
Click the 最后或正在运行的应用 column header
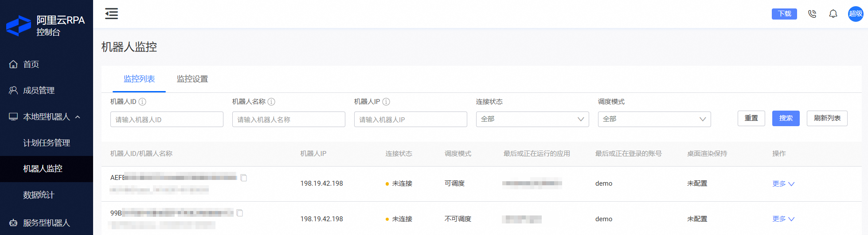537,154
